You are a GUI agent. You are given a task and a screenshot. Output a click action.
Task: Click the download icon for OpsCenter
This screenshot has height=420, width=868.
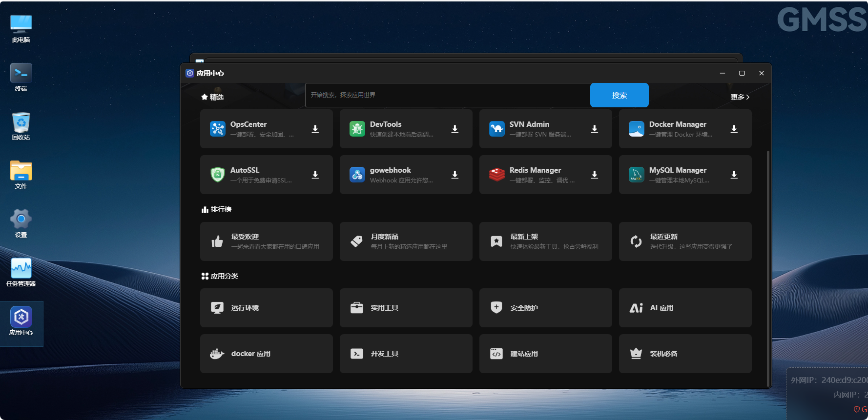coord(315,129)
